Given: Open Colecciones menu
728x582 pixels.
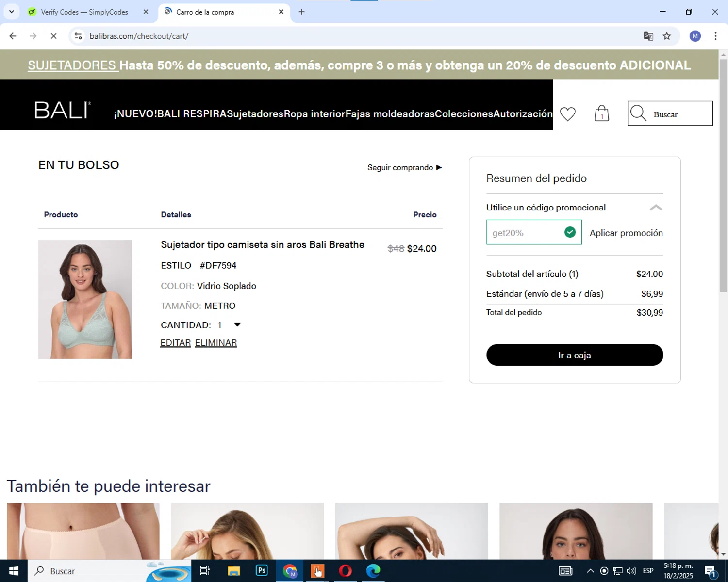Looking at the screenshot, I should (x=463, y=114).
